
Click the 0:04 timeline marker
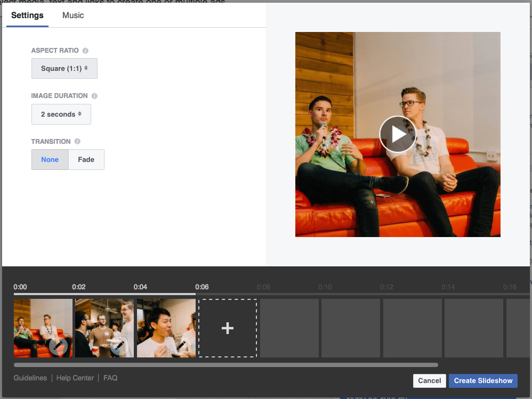tap(140, 287)
